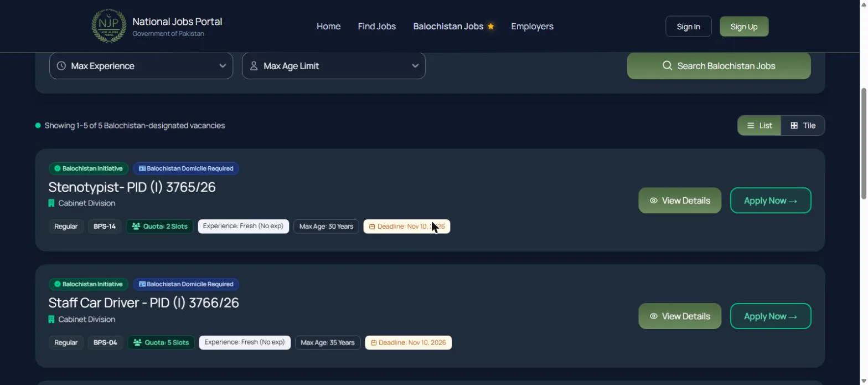Open the Find Jobs page
Screen dimensions: 868x385
(x=377, y=26)
